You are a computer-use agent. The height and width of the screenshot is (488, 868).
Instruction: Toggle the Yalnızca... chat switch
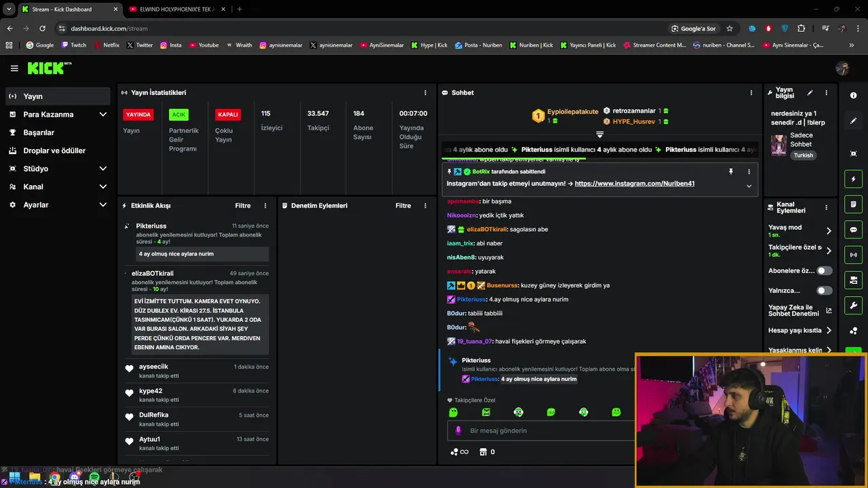click(824, 291)
